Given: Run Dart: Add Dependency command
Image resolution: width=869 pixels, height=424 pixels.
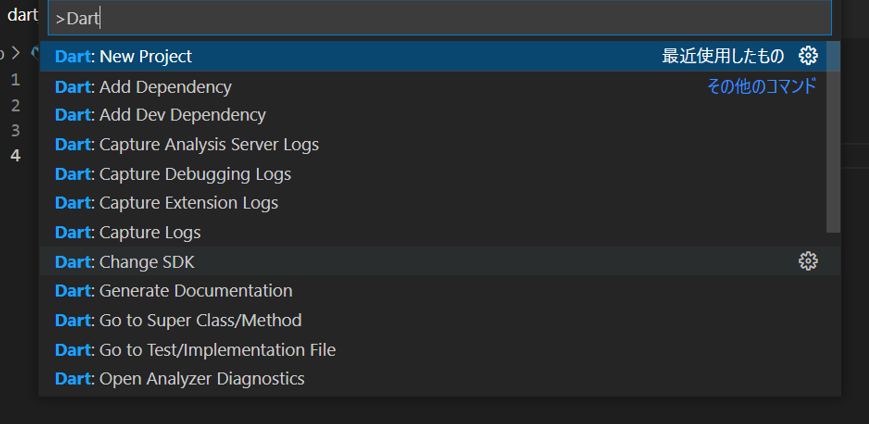Looking at the screenshot, I should [x=432, y=87].
